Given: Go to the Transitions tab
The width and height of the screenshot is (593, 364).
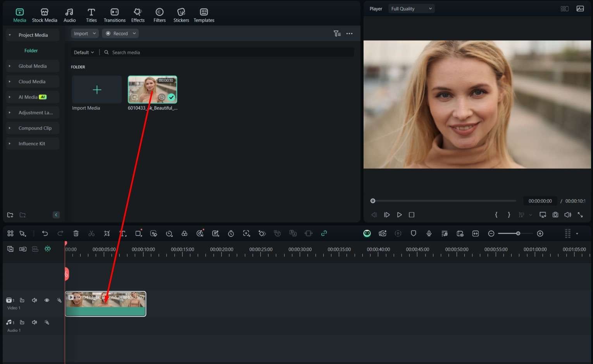Looking at the screenshot, I should (x=115, y=15).
